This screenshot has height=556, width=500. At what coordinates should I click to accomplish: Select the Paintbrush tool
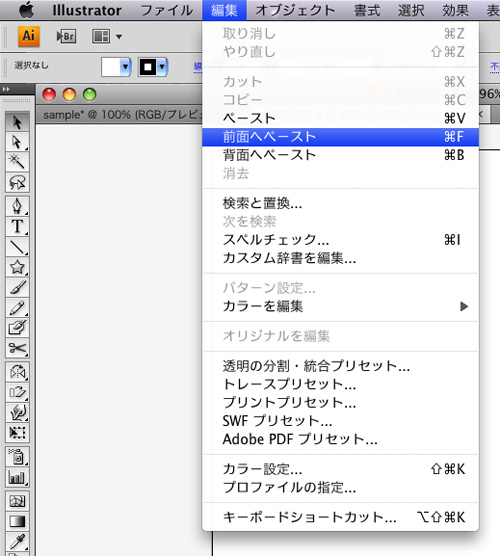tap(17, 287)
